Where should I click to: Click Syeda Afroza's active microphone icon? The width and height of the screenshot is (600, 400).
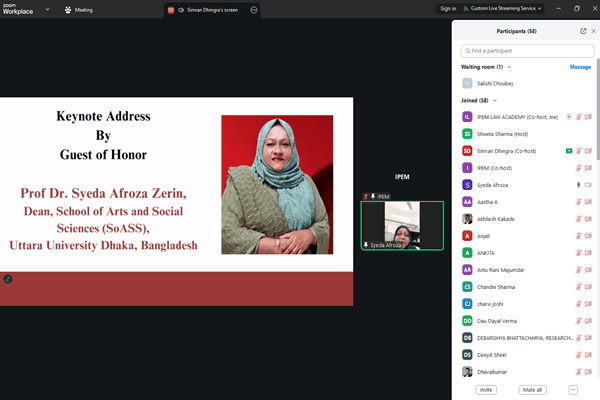coord(579,185)
